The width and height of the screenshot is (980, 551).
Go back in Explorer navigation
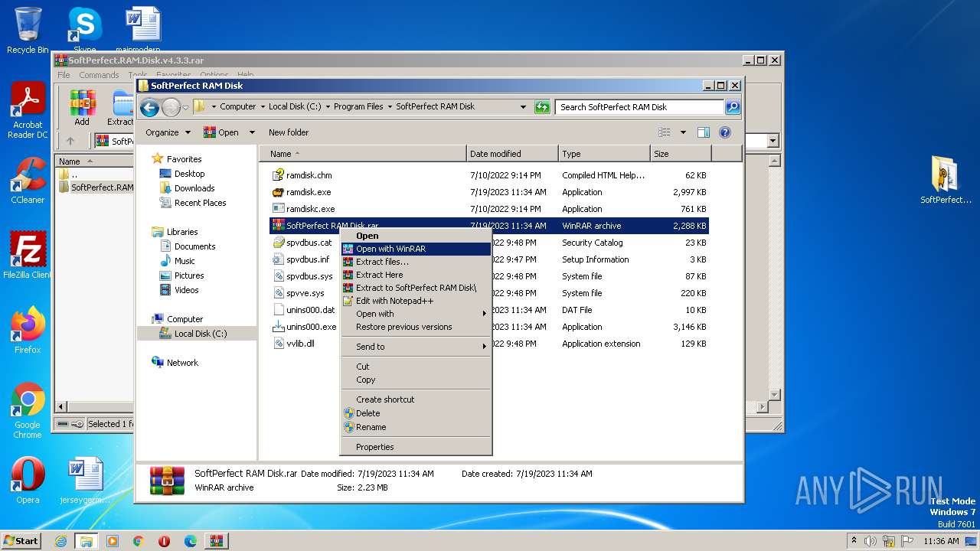[x=149, y=107]
